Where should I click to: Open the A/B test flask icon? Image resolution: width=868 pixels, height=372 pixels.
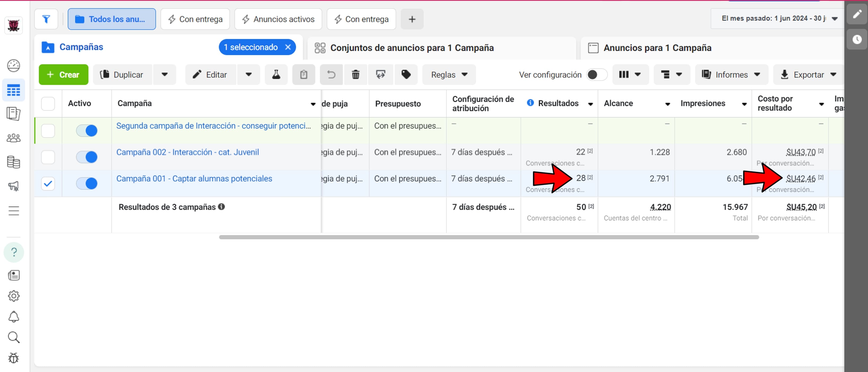tap(276, 74)
